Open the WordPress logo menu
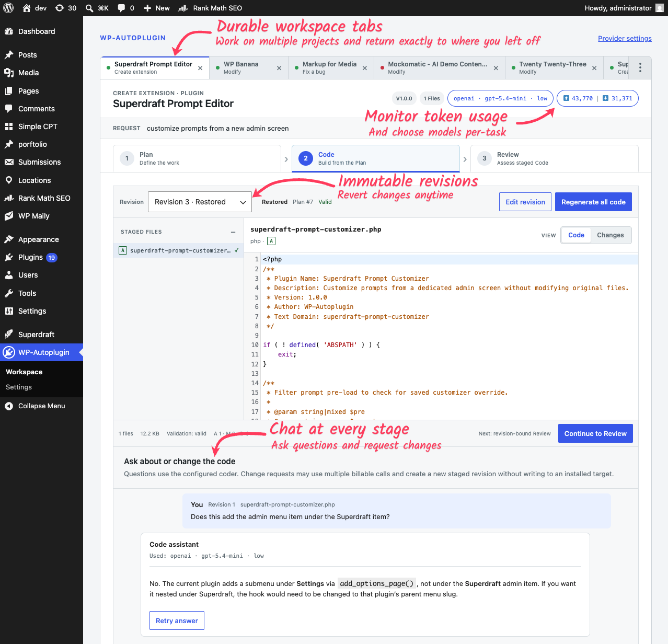This screenshot has height=644, width=668. (x=8, y=8)
